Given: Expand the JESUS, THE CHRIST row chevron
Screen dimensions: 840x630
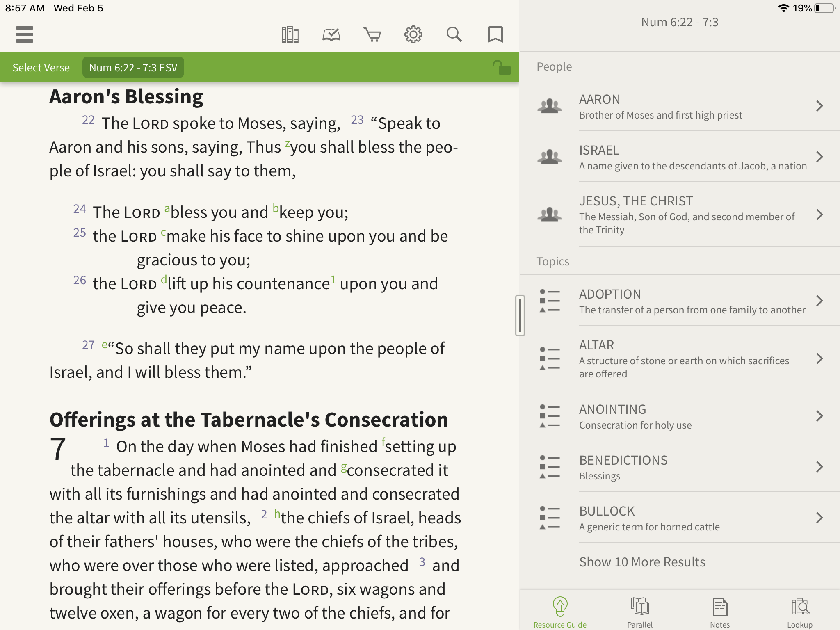Looking at the screenshot, I should [819, 215].
